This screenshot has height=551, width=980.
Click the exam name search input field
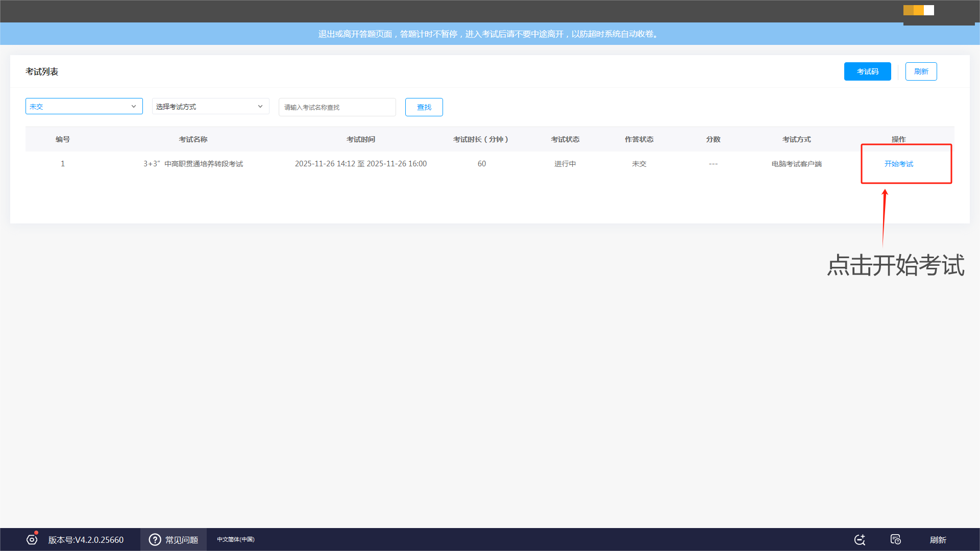tap(337, 107)
